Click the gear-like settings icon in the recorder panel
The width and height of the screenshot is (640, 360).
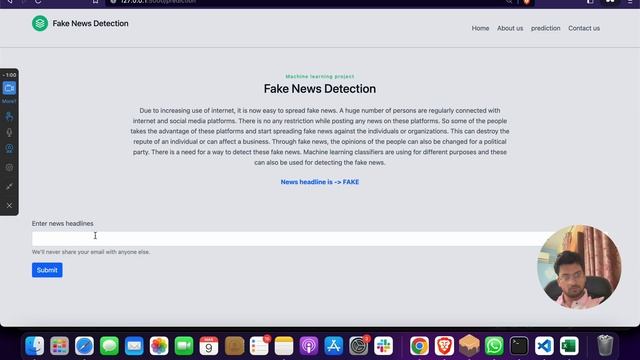click(9, 167)
